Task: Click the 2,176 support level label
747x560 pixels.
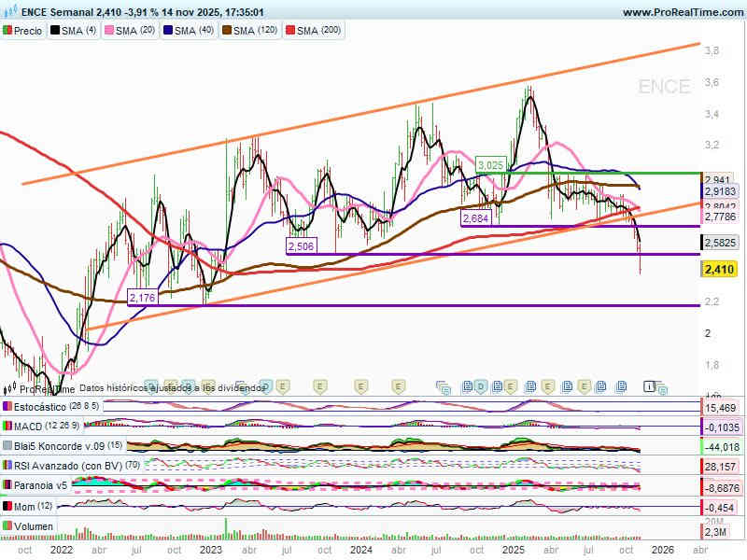Action: [x=143, y=298]
